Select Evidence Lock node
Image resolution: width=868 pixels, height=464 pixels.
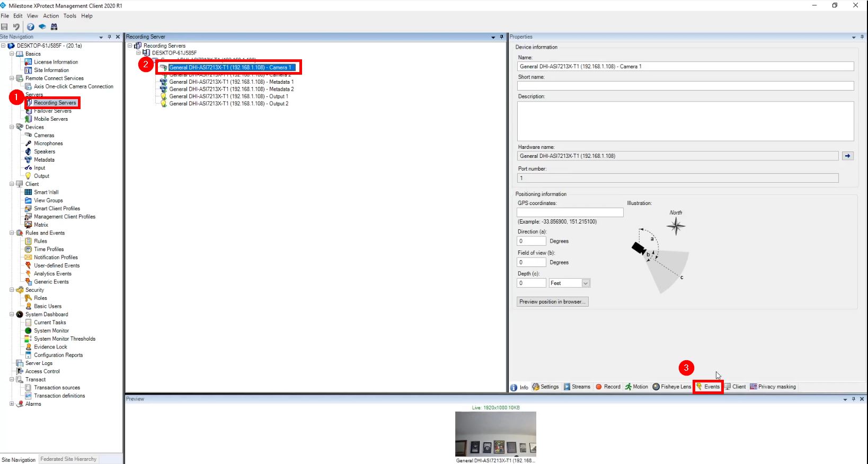click(50, 347)
